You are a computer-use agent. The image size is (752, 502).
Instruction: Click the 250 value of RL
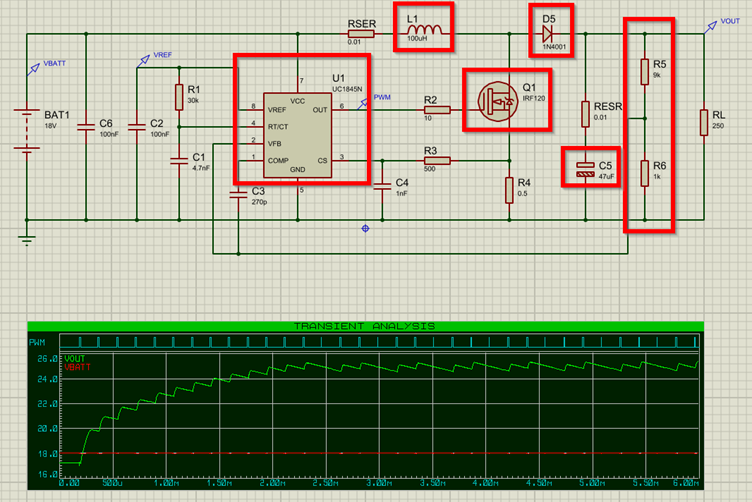(717, 126)
